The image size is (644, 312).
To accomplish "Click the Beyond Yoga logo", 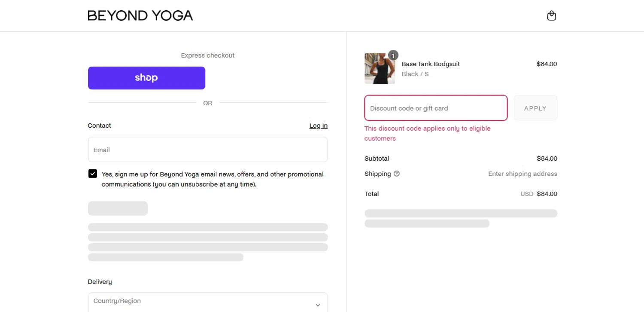I will (140, 16).
